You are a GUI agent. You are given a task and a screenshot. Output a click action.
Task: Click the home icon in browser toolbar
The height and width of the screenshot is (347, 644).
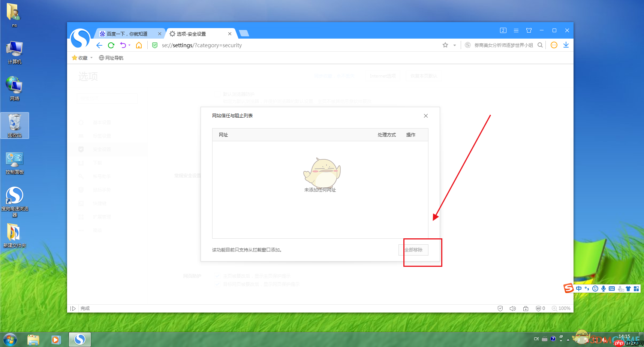click(138, 45)
